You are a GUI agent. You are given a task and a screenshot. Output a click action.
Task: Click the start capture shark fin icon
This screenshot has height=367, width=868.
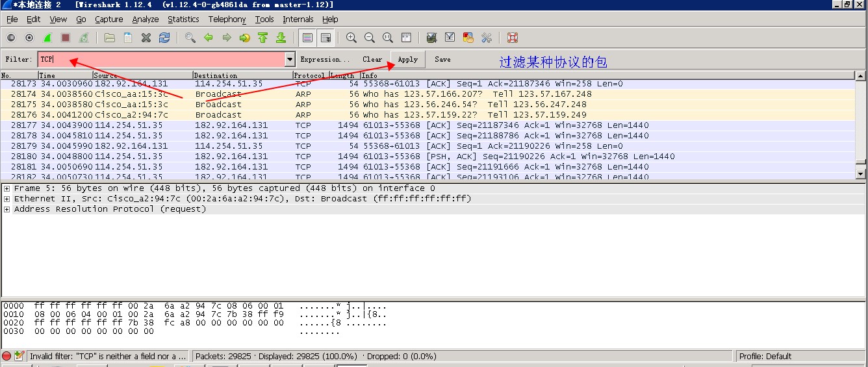click(47, 38)
